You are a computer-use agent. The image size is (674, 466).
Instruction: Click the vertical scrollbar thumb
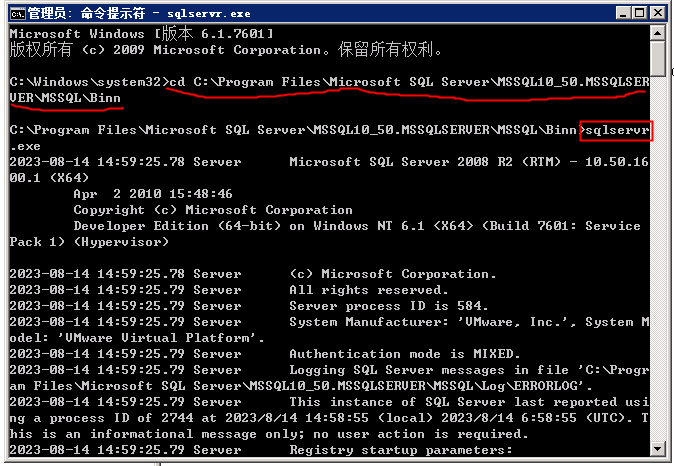658,54
